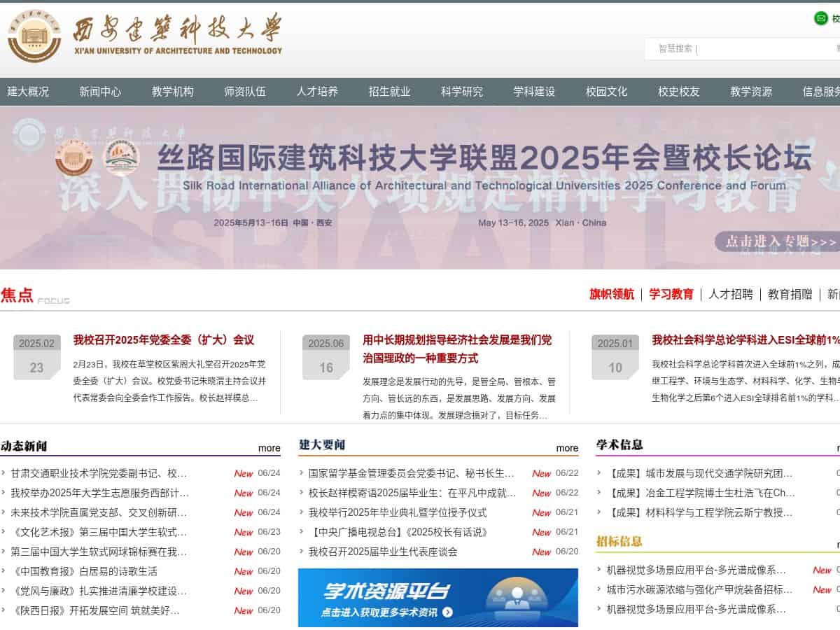Open headline 我校社会科学总论学科进入ESI
840x630 pixels.
point(746,340)
